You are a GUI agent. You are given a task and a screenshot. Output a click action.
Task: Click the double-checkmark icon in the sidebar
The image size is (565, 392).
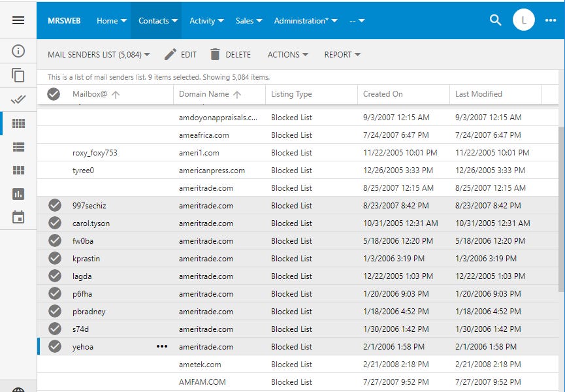[x=18, y=99]
